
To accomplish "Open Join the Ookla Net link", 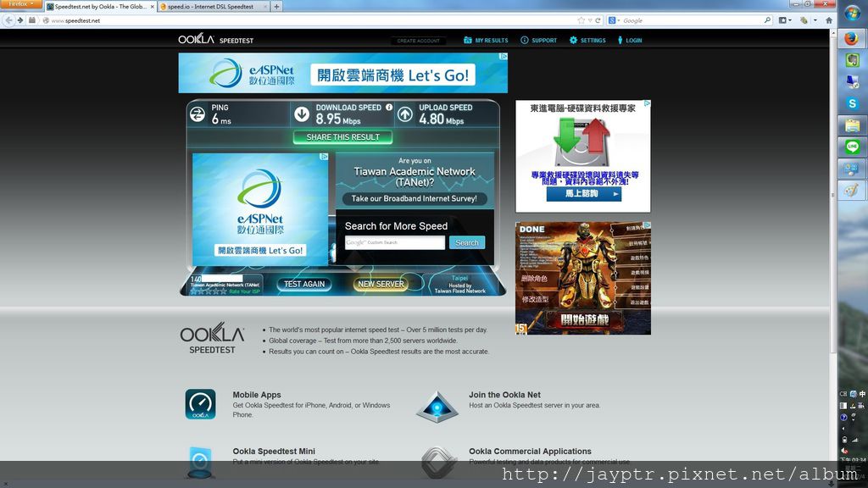I will (504, 395).
